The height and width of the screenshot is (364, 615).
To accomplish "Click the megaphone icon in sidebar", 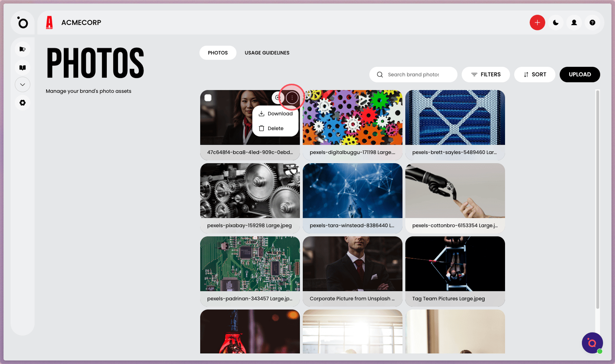I will (x=23, y=49).
